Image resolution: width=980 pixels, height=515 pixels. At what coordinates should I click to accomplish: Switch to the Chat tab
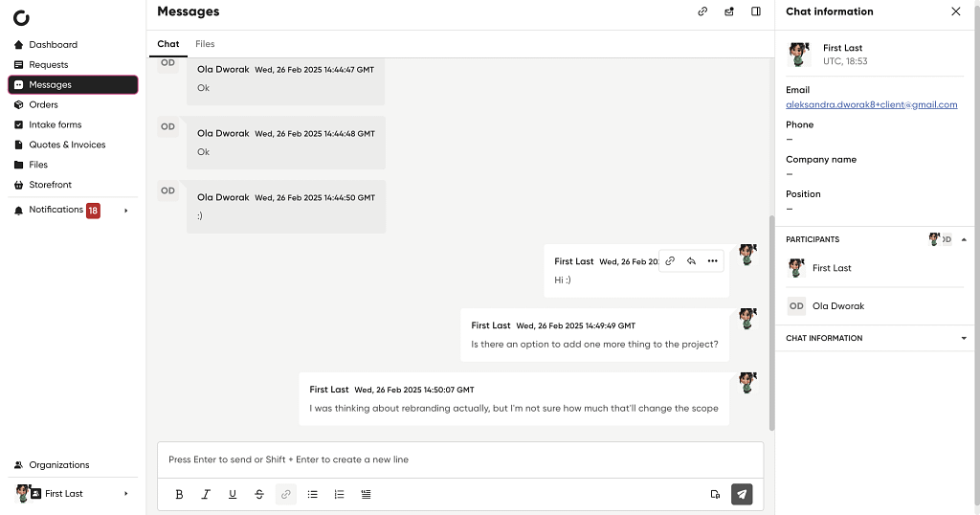pyautogui.click(x=168, y=44)
